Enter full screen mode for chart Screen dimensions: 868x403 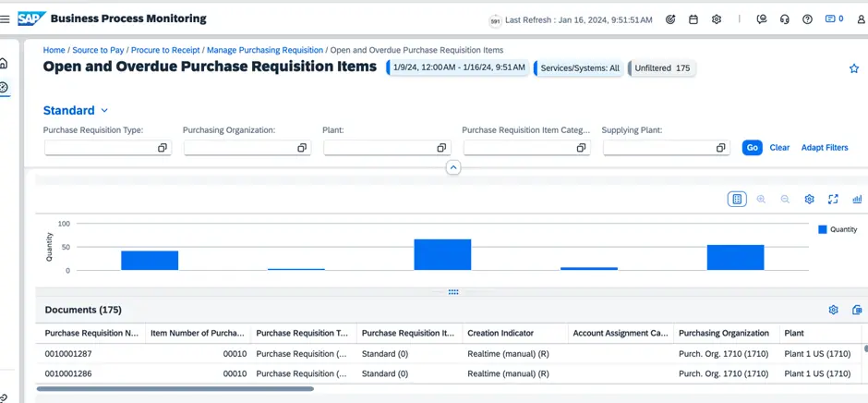pyautogui.click(x=833, y=200)
